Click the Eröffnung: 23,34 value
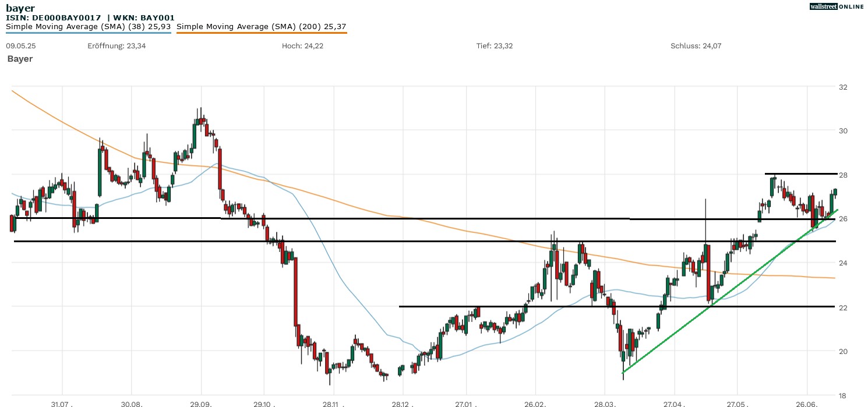 tap(117, 45)
